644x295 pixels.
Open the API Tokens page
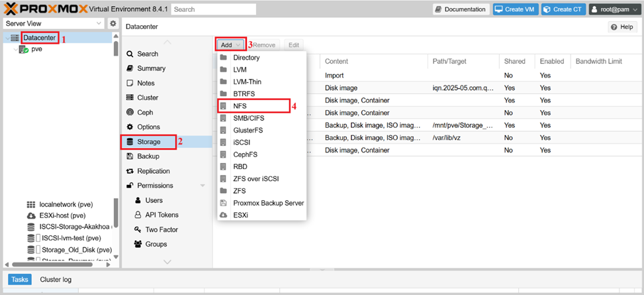point(161,215)
